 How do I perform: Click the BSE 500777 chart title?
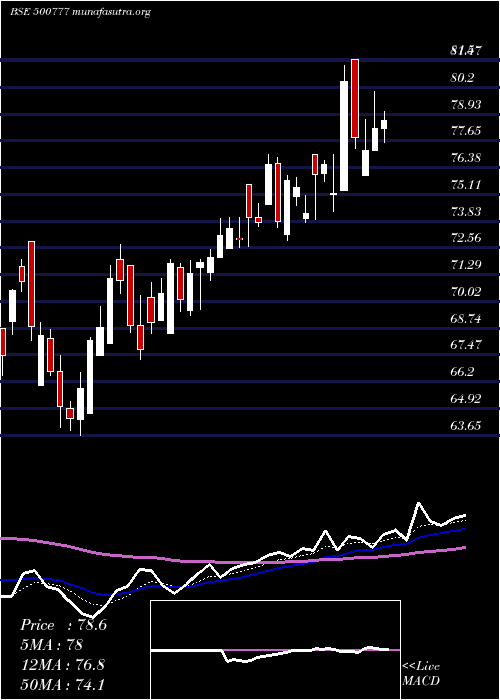pos(80,12)
